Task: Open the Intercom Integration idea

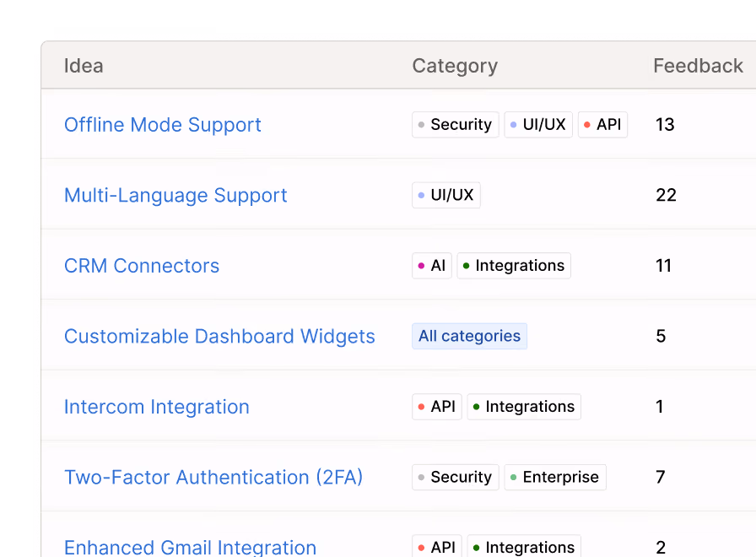Action: click(157, 407)
